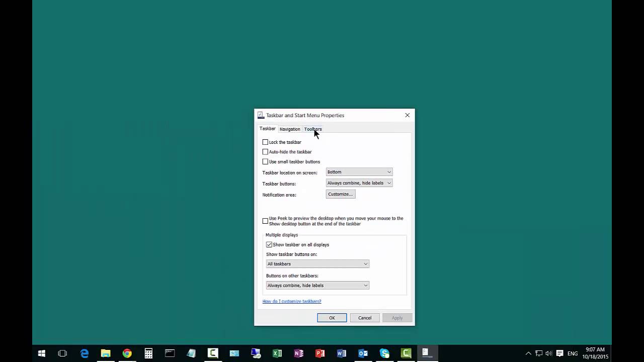This screenshot has width=644, height=362.
Task: Open the How do I customize taskbars link
Action: 292,301
